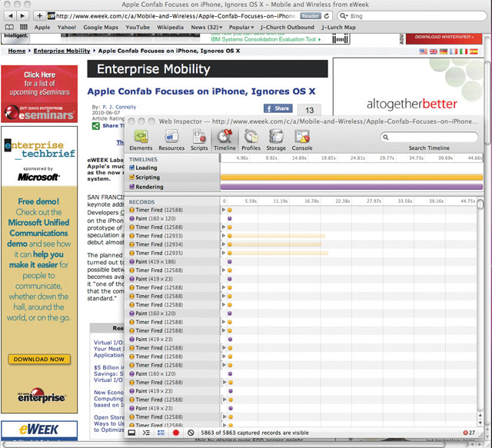492x448 pixels.
Task: Select the Spanish flag language icon
Action: (474, 51)
